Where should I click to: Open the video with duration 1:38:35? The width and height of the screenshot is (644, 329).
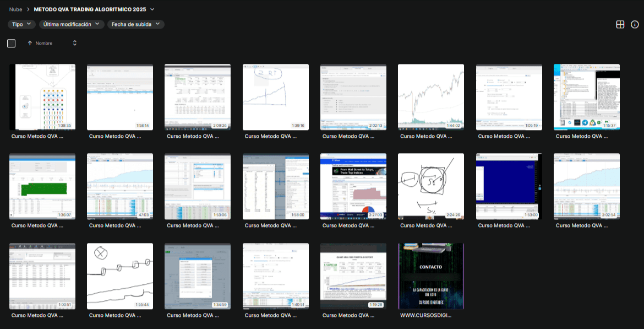tap(42, 97)
